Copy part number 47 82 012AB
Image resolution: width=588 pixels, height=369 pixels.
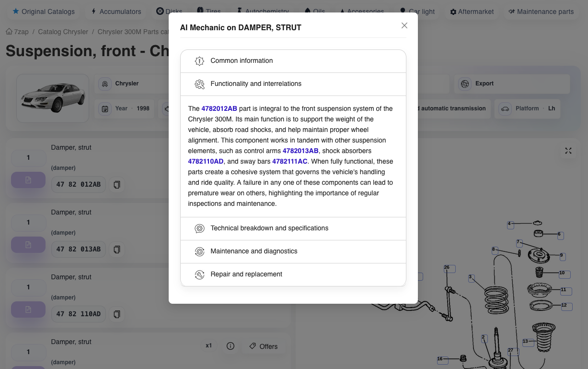116,185
